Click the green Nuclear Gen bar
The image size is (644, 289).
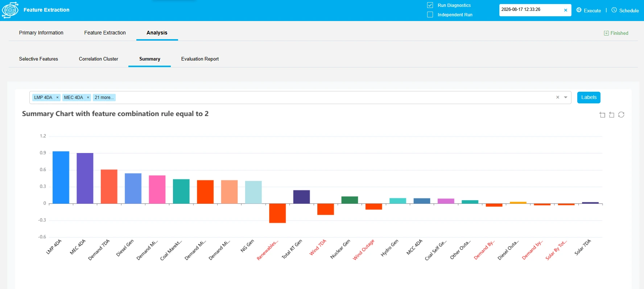350,200
